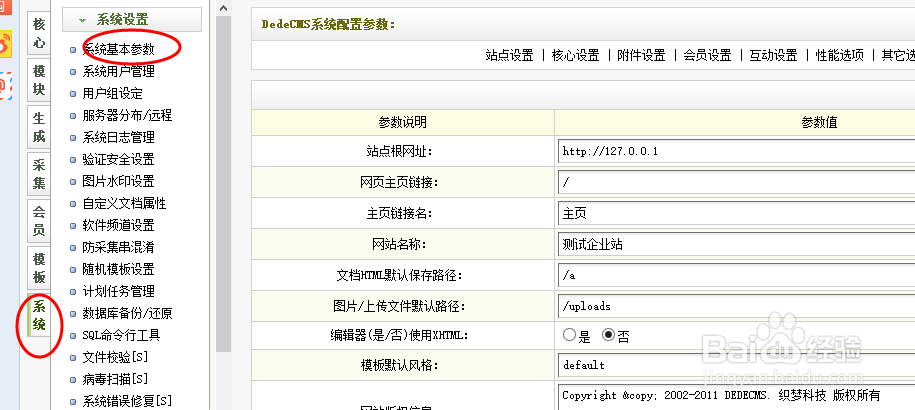Screen dimensions: 915x410
Task: Open 自定义文档属性 menu item
Action: [x=124, y=204]
